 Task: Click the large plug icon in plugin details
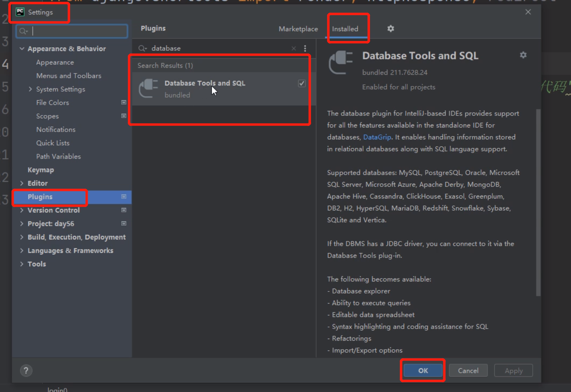[341, 62]
